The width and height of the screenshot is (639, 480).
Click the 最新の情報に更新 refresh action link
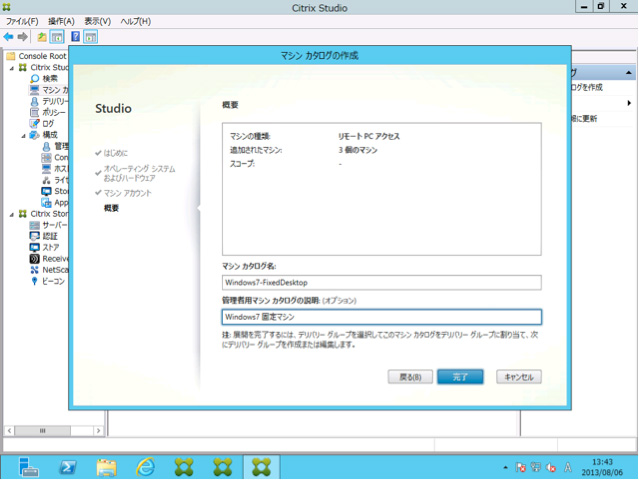click(584, 119)
